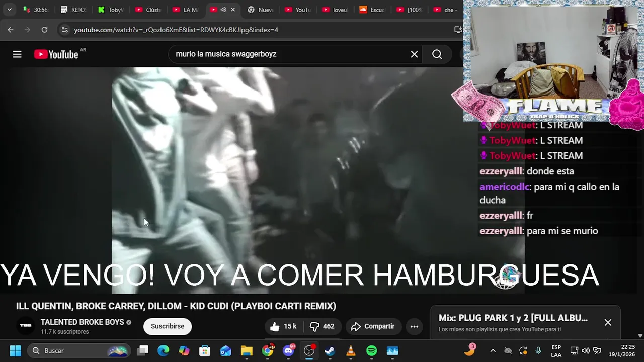Open Outlook from the taskbar
The height and width of the screenshot is (362, 644).
click(226, 350)
